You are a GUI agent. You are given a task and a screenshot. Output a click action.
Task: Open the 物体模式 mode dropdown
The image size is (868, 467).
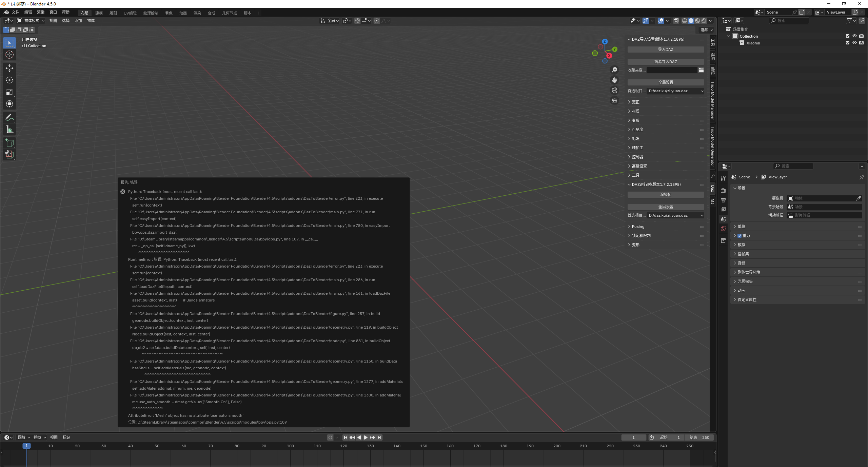31,21
